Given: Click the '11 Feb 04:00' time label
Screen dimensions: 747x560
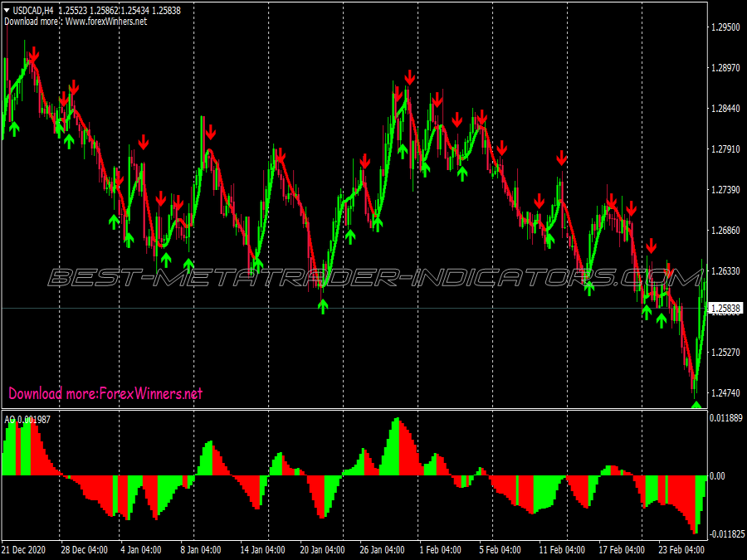Looking at the screenshot, I should [562, 550].
